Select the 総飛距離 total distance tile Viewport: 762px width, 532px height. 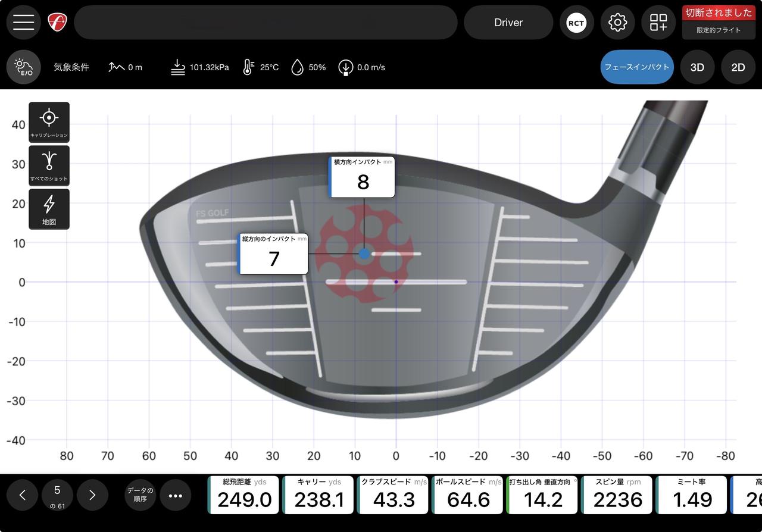click(243, 495)
